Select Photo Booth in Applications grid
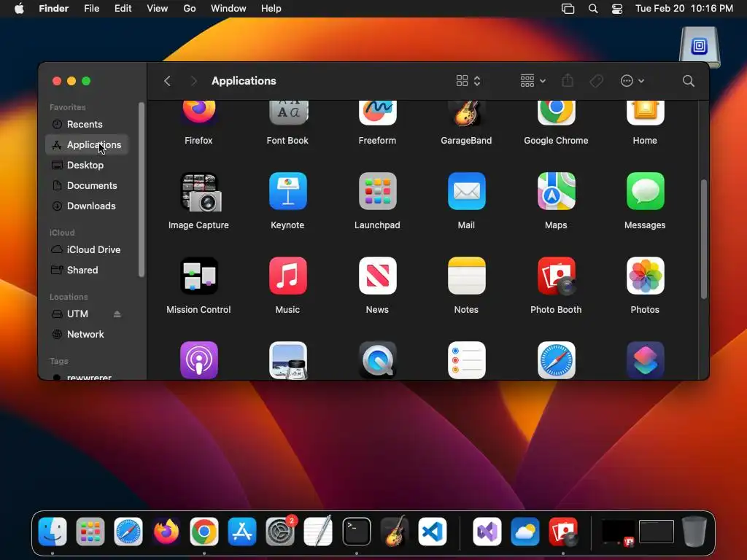747x560 pixels. click(x=556, y=276)
